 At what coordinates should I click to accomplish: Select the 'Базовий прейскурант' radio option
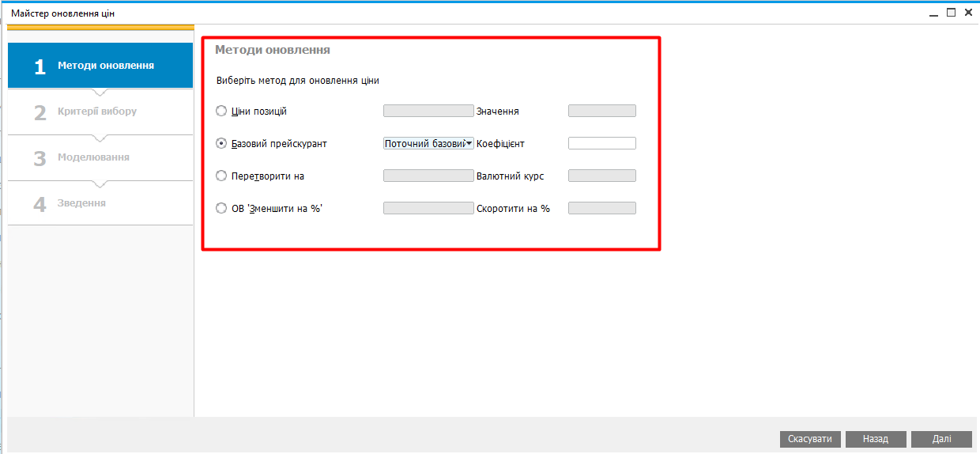(221, 144)
